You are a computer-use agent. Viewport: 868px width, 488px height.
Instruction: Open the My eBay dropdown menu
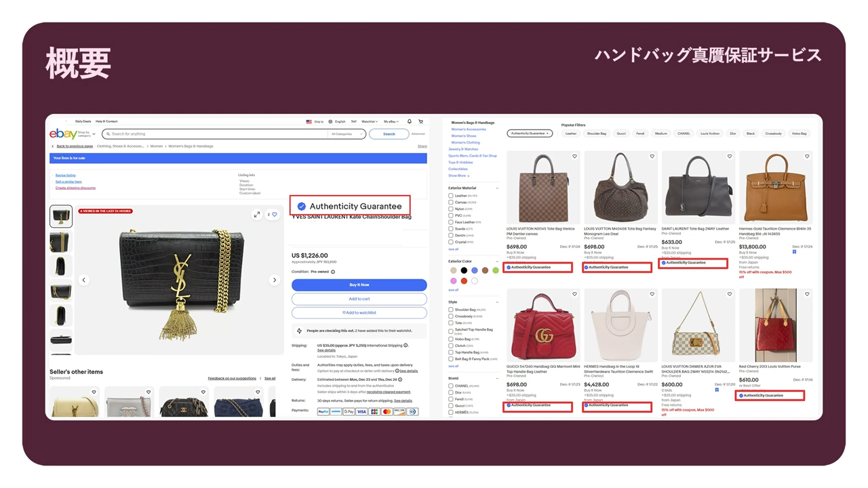[x=391, y=122]
